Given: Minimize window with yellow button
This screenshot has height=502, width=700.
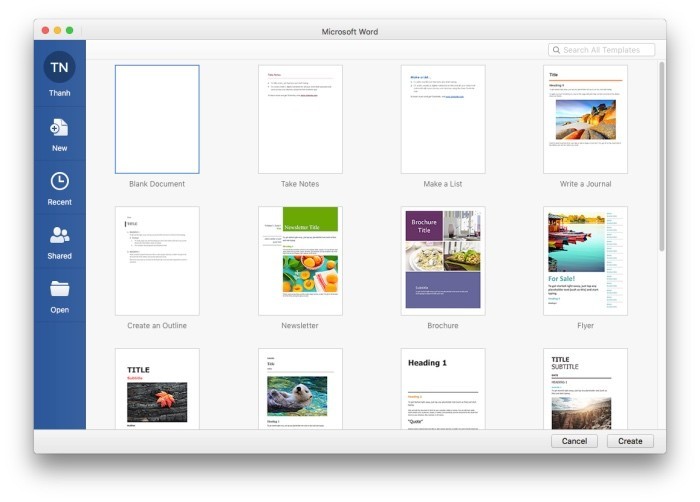Looking at the screenshot, I should pyautogui.click(x=57, y=30).
